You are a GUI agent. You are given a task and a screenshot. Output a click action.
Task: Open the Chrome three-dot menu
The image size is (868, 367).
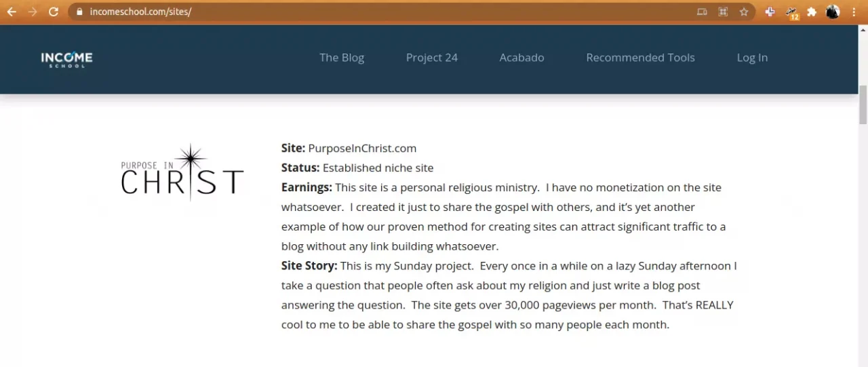[x=853, y=12]
